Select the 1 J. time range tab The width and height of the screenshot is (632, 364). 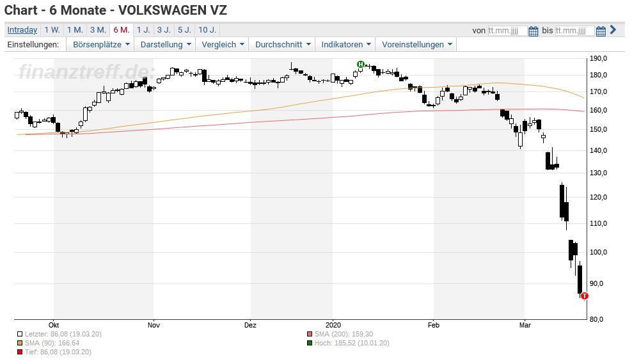[x=143, y=30]
